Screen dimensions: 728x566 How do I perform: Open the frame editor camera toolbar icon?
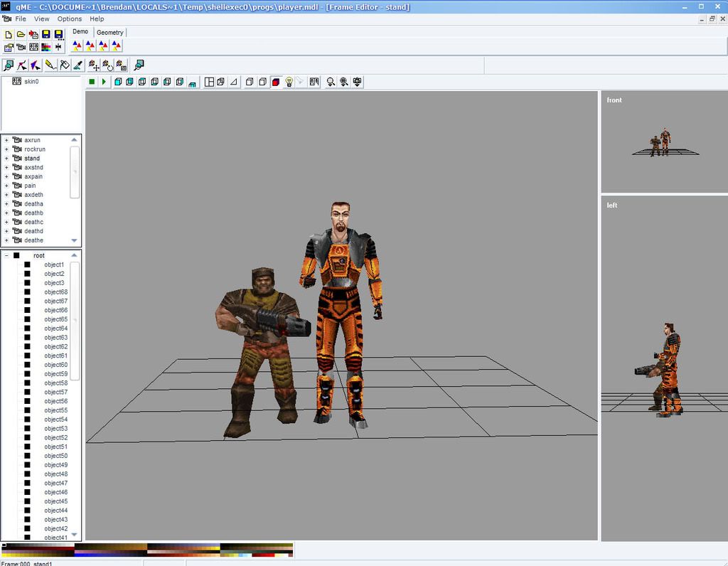(x=21, y=48)
